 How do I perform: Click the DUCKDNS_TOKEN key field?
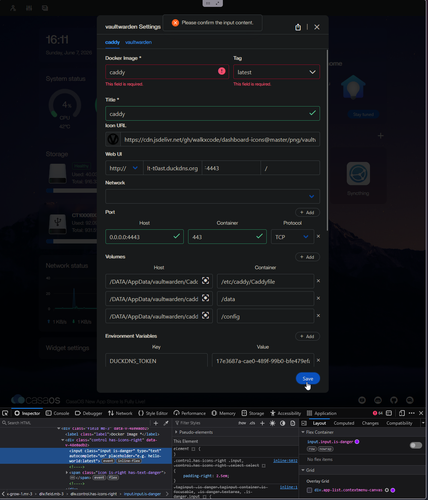156,361
